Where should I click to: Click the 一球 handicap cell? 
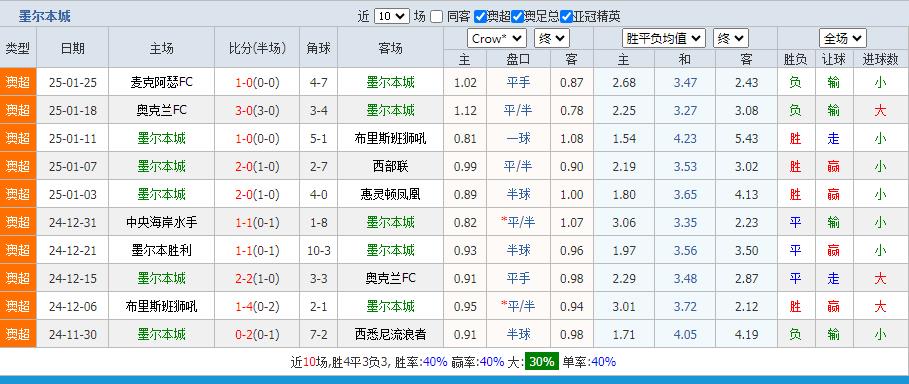tap(518, 139)
